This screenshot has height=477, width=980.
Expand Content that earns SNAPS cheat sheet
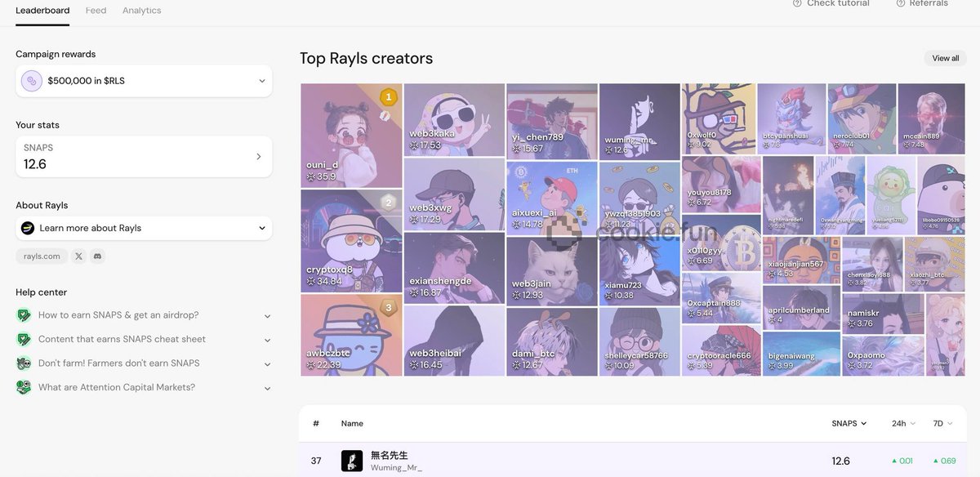click(x=144, y=339)
